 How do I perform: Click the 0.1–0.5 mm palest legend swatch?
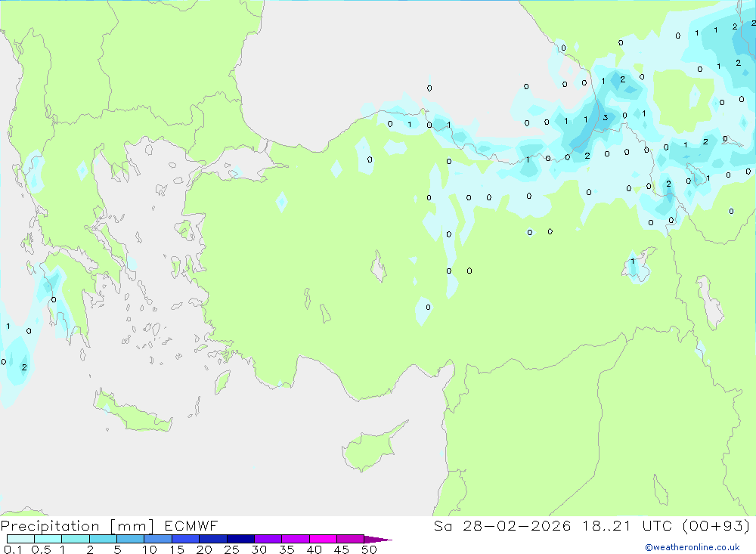tap(20, 539)
